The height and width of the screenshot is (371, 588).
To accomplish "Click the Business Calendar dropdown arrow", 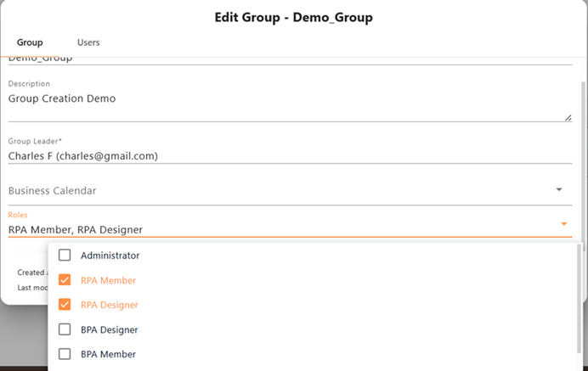I will (559, 190).
